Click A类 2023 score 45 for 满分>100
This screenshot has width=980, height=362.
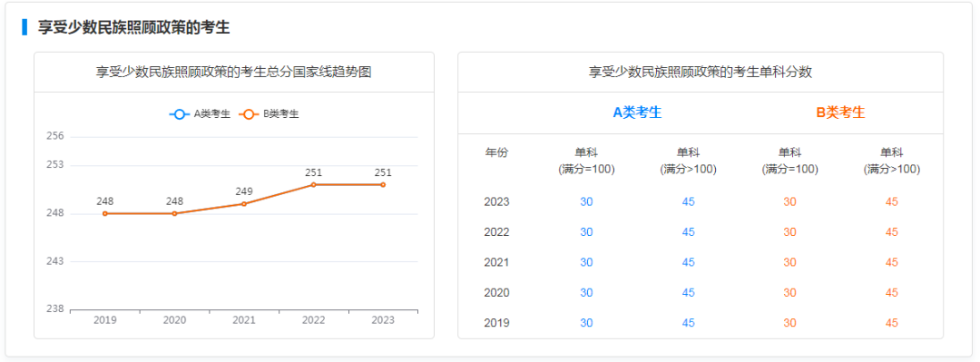(x=688, y=202)
